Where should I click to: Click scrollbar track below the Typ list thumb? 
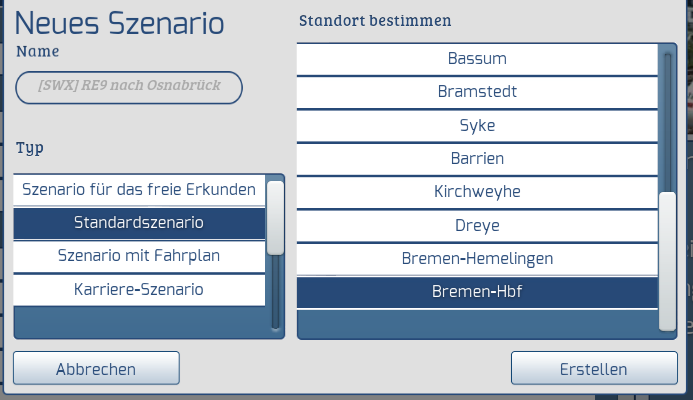click(x=275, y=295)
